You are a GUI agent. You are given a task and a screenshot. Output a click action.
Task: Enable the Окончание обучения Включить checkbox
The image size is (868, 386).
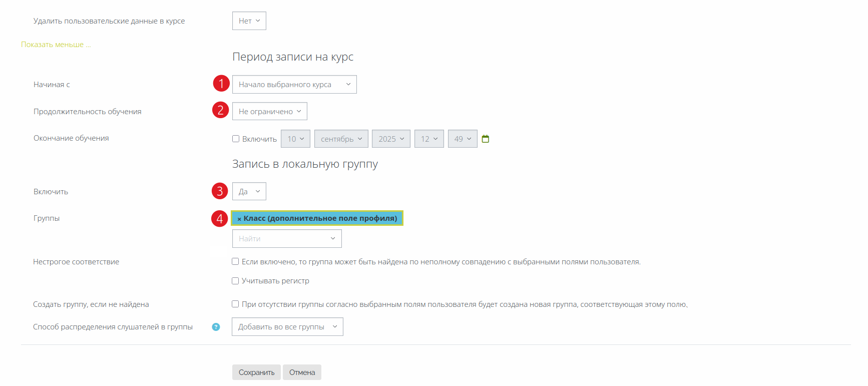[236, 139]
